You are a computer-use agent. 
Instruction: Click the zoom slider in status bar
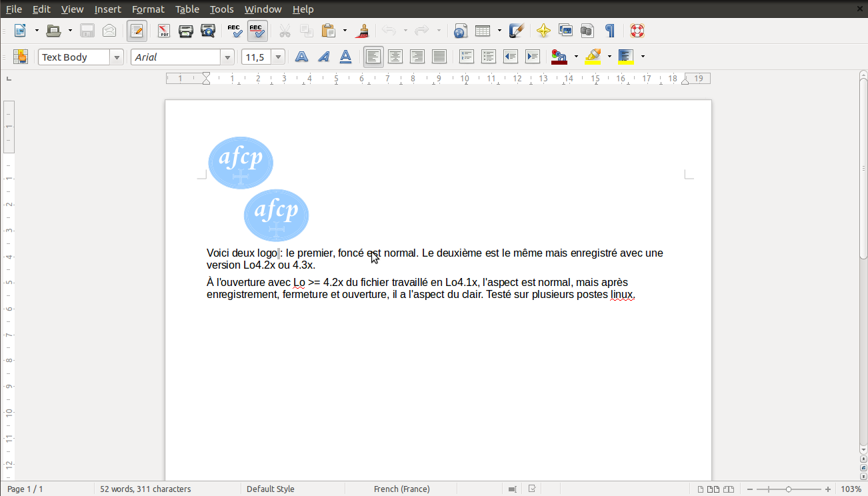[789, 489]
